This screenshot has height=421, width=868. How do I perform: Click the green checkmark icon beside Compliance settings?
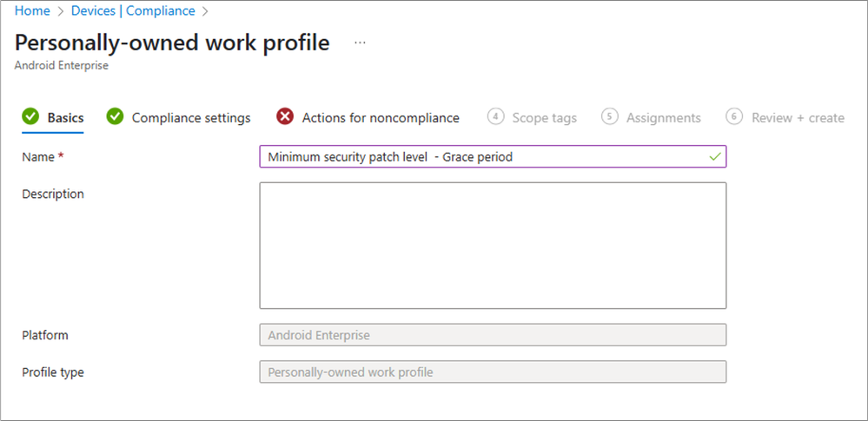[116, 116]
